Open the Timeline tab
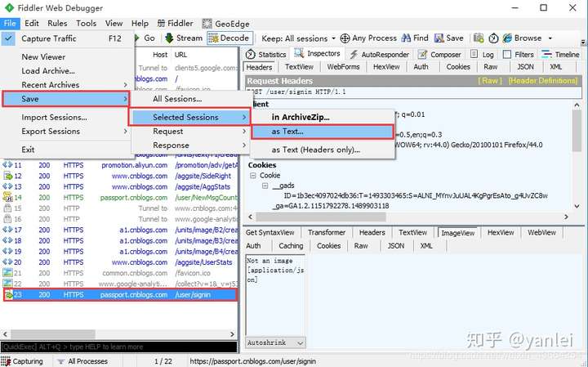588x367 pixels. click(560, 55)
